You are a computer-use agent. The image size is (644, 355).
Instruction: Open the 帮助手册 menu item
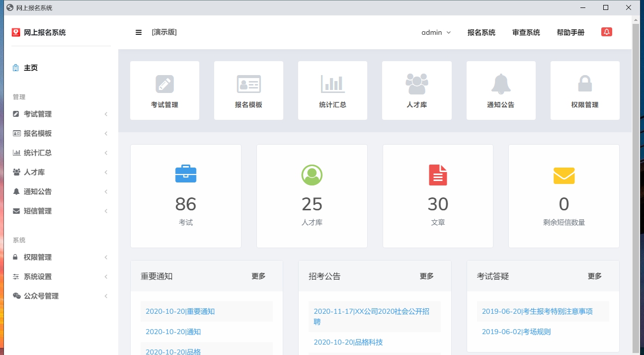[570, 32]
